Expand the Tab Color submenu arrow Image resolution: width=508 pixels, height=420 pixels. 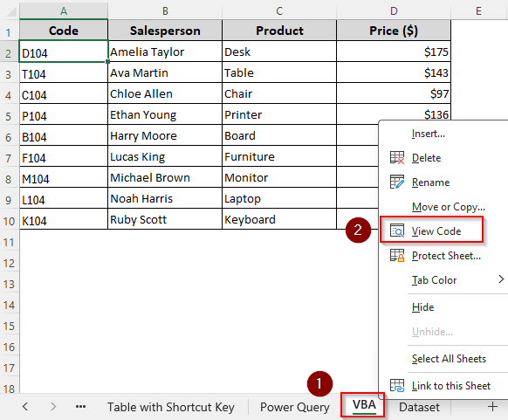[501, 279]
